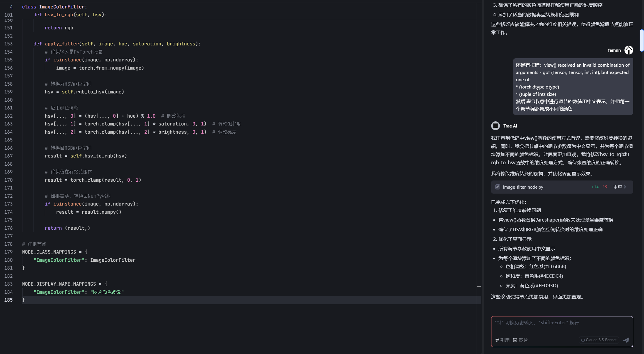
Task: Click the Trae AI avatar icon
Action: point(495,126)
